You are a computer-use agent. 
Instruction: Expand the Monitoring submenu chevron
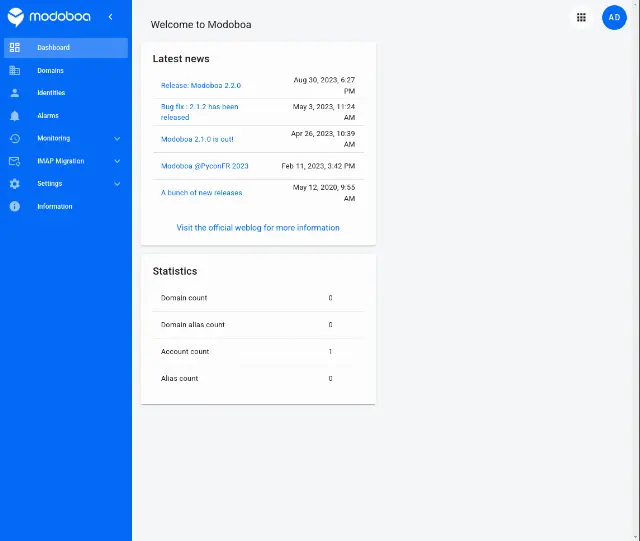coord(117,138)
